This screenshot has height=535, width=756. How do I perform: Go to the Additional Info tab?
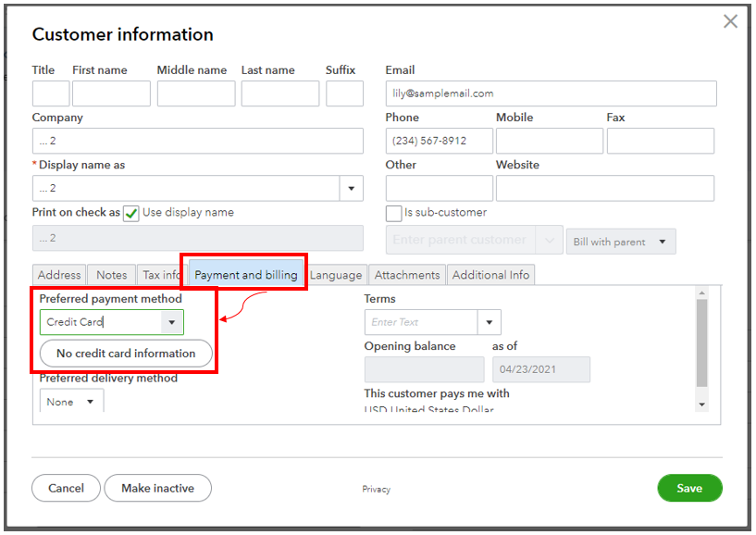[490, 275]
